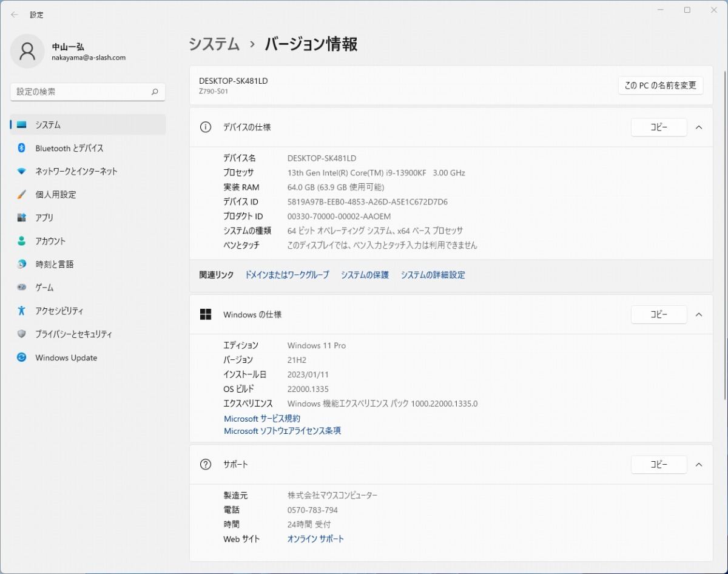Copy the device specifications
The image size is (728, 574).
659,127
